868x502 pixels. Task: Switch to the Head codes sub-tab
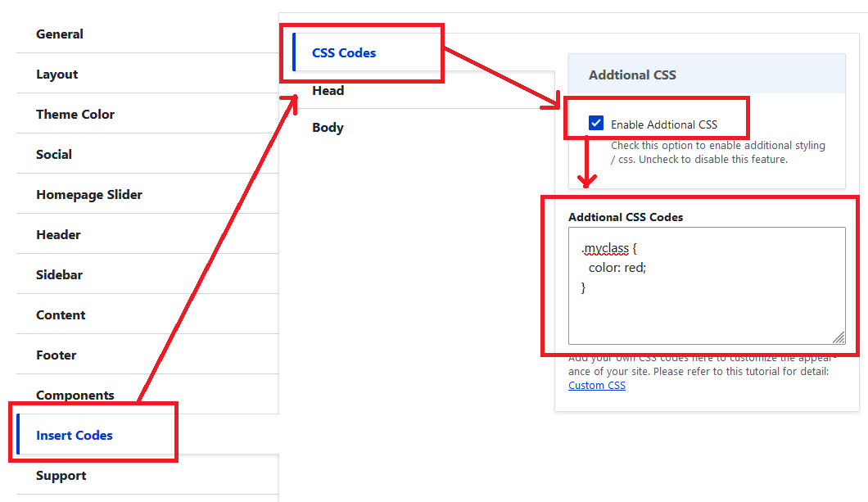point(328,91)
